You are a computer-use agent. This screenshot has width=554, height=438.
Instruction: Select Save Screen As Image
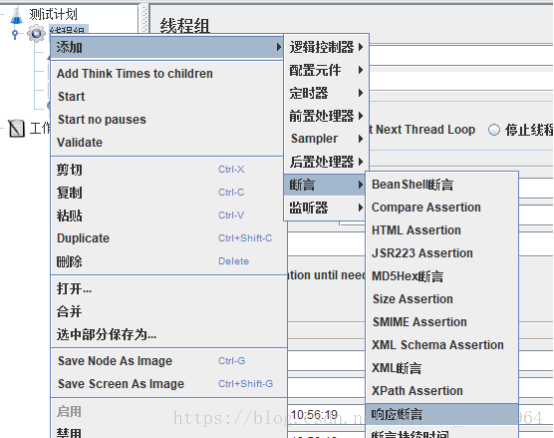pos(169,384)
